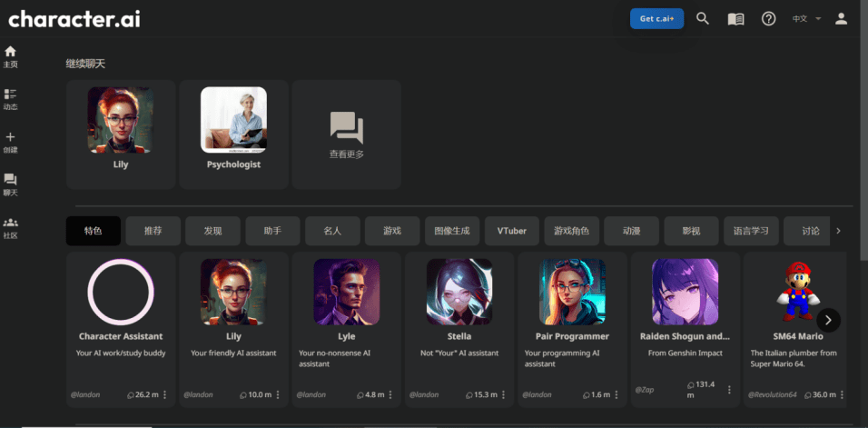This screenshot has height=428, width=868.
Task: Open options menu for Pair Programmer card
Action: [x=616, y=394]
